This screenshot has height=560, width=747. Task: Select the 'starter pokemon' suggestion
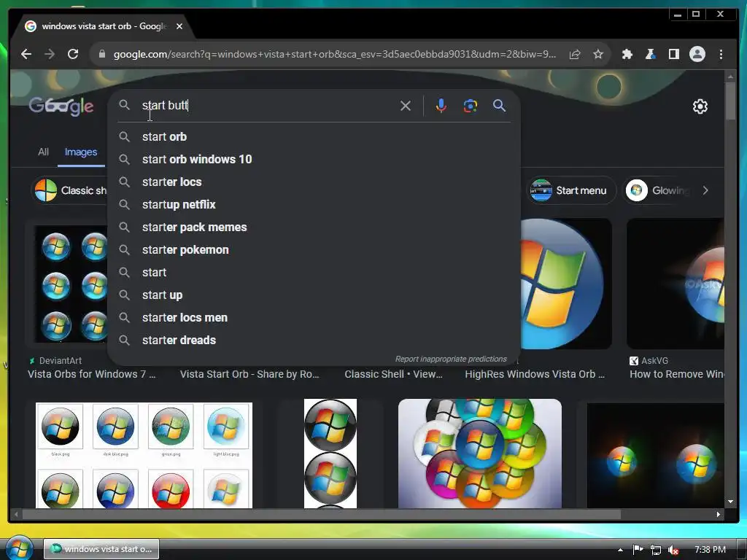tap(314, 249)
